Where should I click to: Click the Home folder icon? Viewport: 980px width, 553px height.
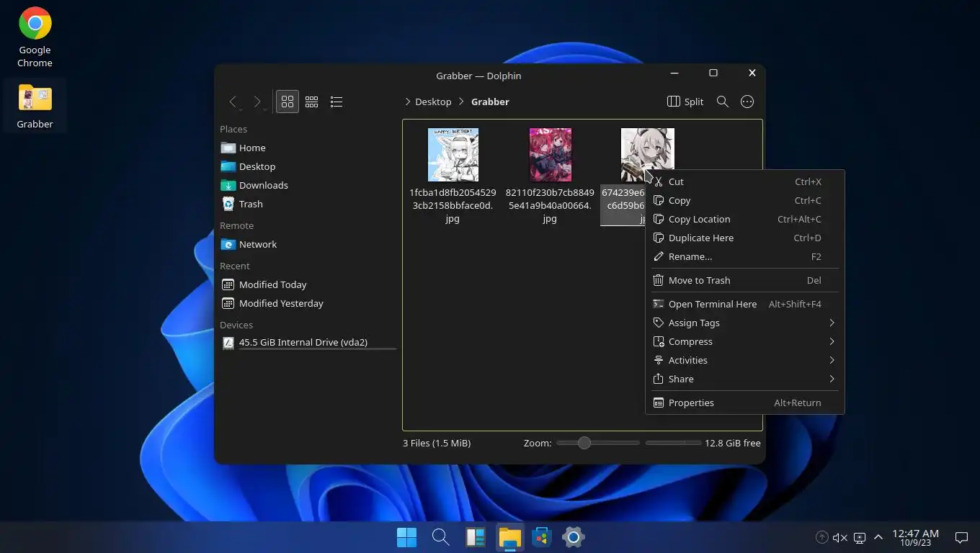[228, 148]
